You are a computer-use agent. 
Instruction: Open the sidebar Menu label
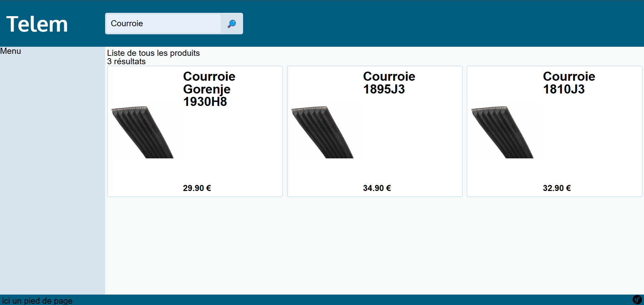tap(10, 51)
